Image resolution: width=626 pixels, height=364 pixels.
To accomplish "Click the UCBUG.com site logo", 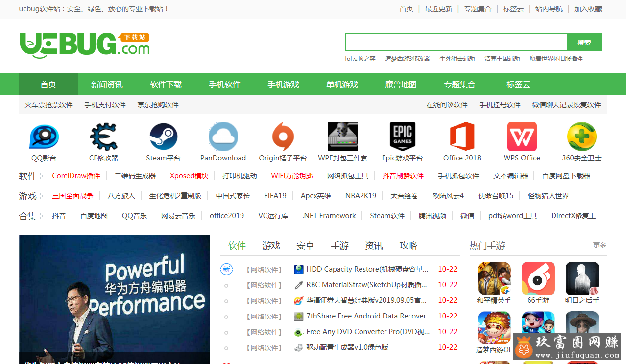I will point(85,45).
